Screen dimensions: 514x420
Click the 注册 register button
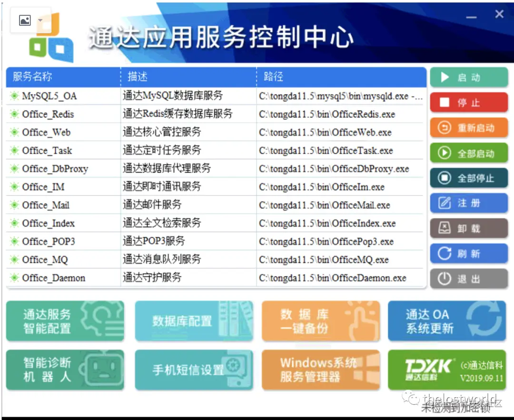[x=469, y=202]
